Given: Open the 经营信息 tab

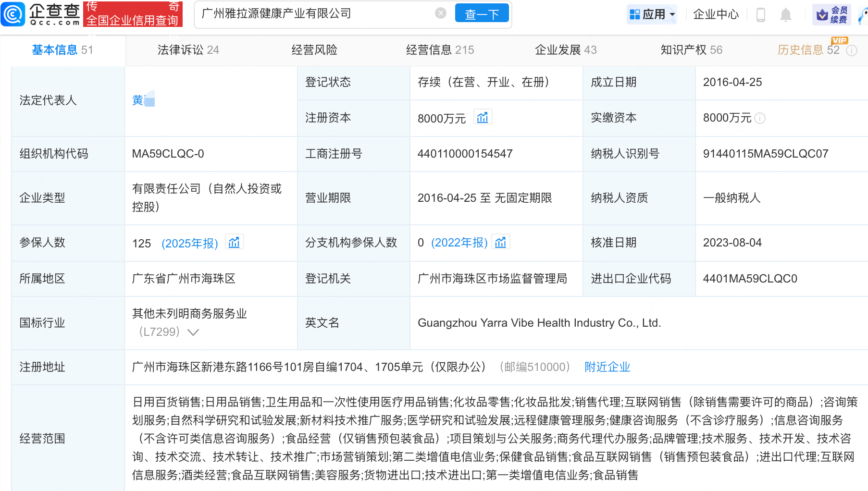Looking at the screenshot, I should (x=440, y=50).
